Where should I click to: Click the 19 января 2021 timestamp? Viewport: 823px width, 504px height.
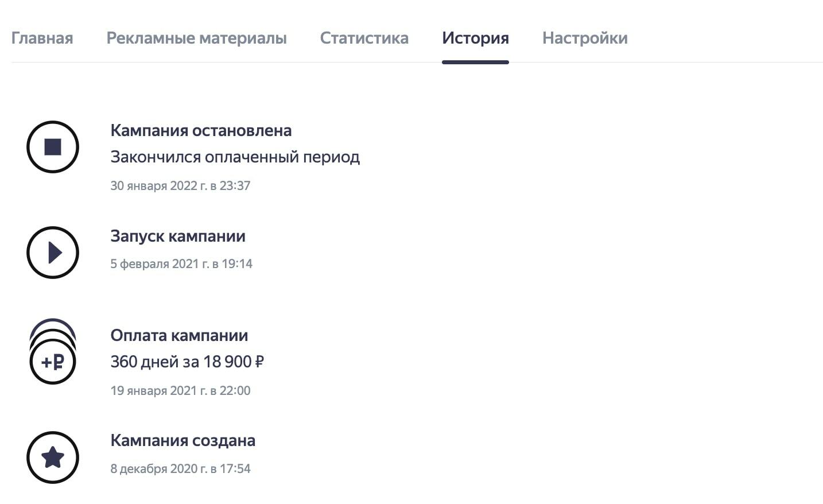point(180,390)
